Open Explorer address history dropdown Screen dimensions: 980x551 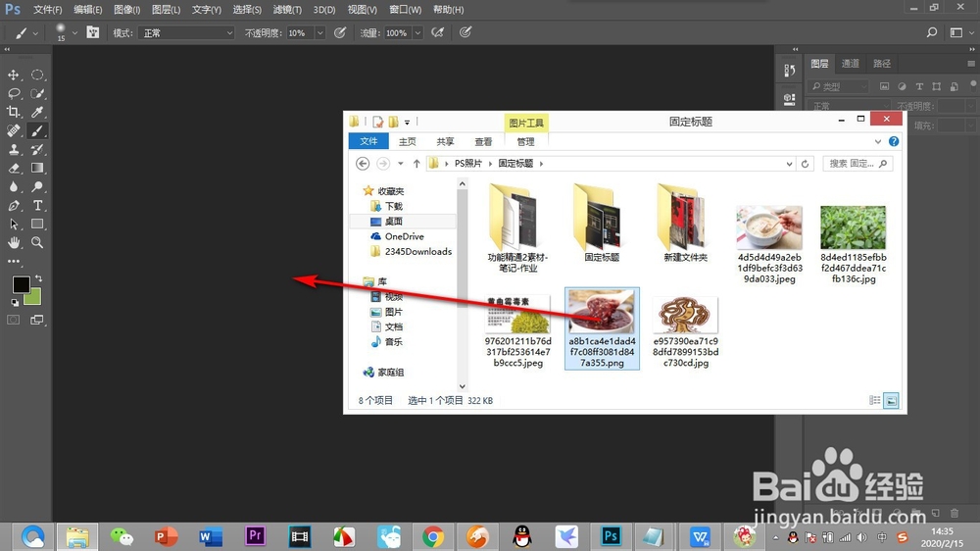789,164
